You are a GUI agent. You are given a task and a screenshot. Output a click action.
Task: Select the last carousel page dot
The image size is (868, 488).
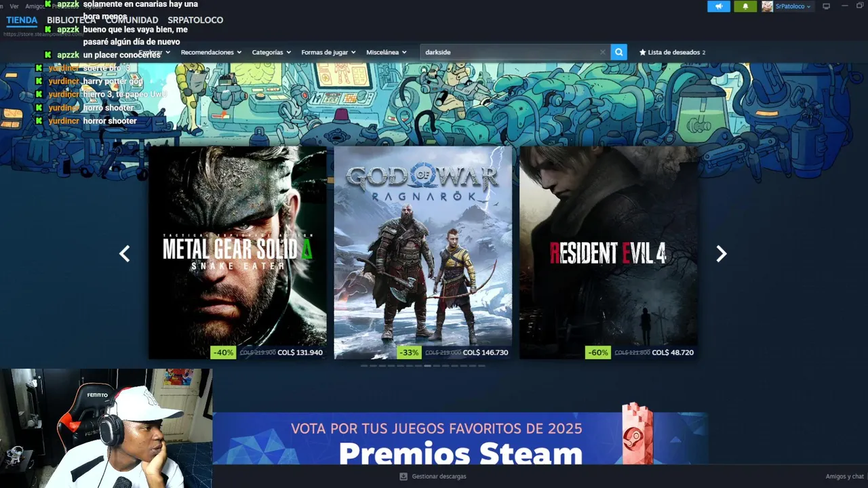482,365
